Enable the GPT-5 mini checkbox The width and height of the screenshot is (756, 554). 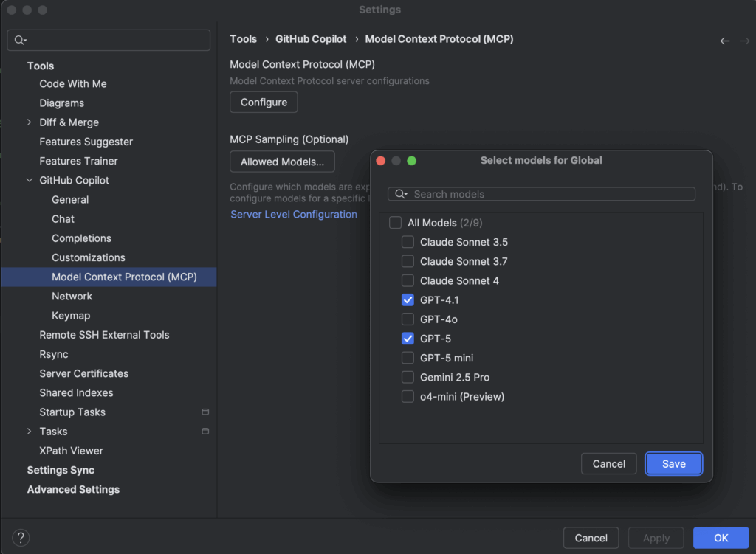[408, 358]
